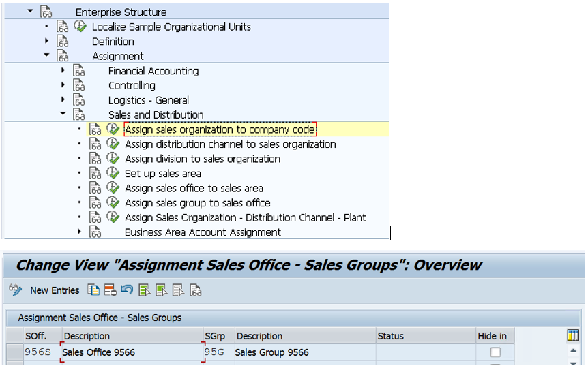This screenshot has height=370, width=588.
Task: Select the row selector for Sales Office 9566
Action: pos(13,352)
